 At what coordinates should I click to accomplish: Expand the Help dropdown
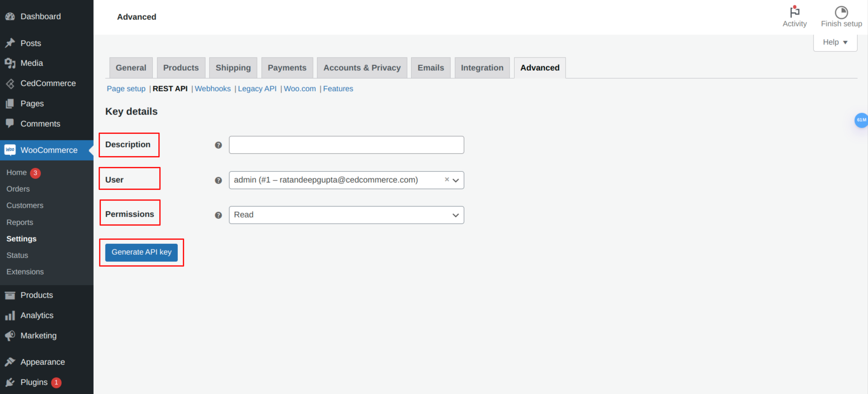(x=835, y=42)
